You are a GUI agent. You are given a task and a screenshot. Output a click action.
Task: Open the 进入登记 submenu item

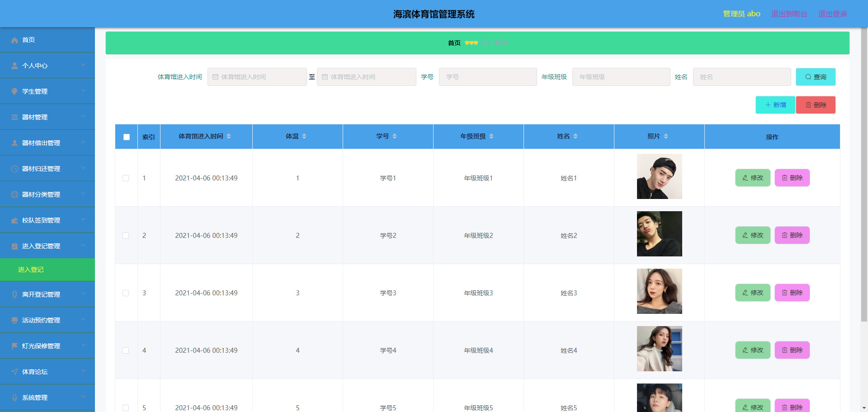click(47, 270)
